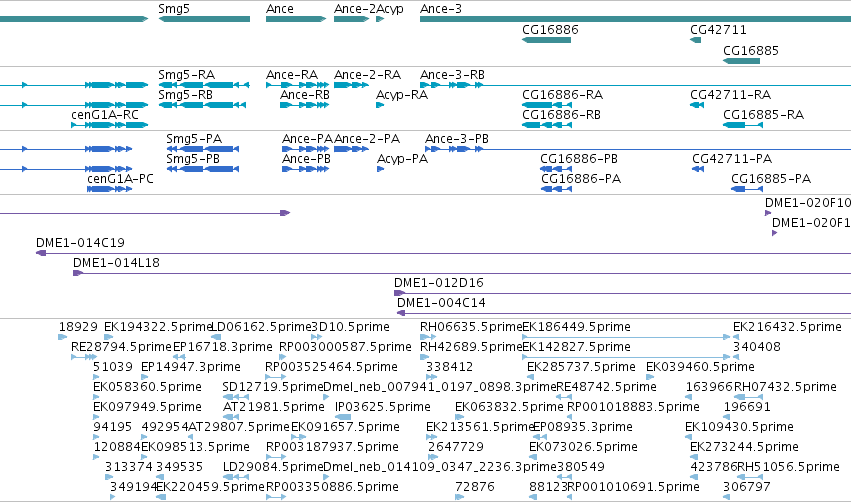This screenshot has height=502, width=851.
Task: Select the CG16885-RA transcript label
Action: coord(763,115)
